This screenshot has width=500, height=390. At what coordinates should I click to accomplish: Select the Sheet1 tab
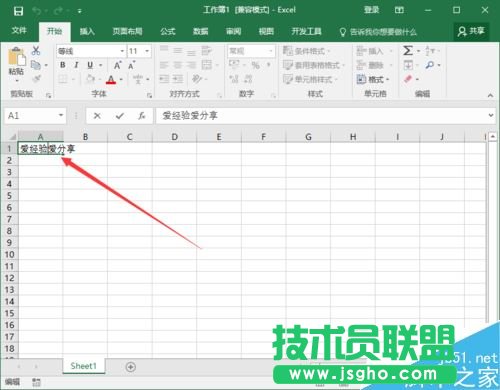(83, 366)
